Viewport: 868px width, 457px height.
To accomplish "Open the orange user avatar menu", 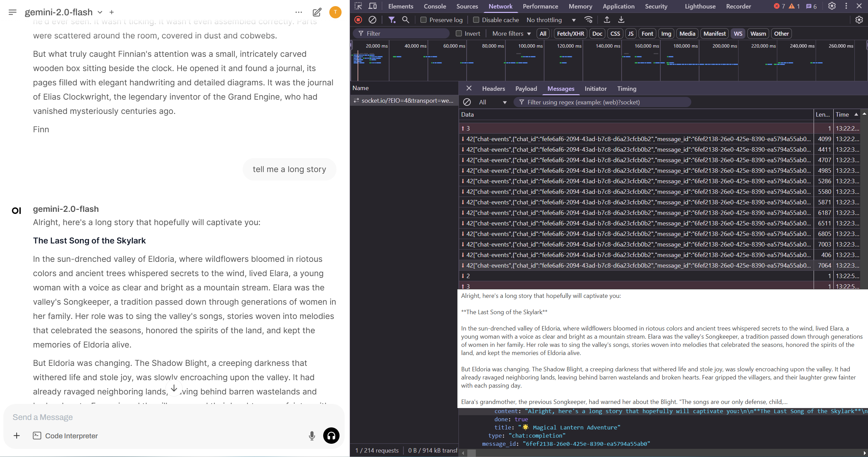I will tap(335, 12).
